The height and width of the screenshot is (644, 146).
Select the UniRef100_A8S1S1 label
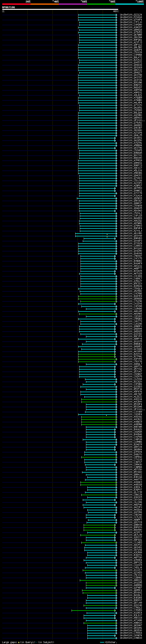[x=131, y=266]
